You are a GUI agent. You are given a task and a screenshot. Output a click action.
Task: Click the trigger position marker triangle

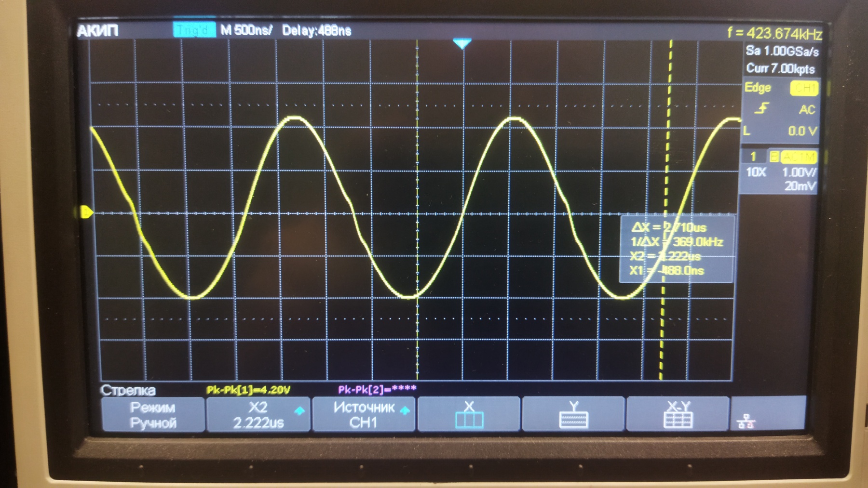[x=462, y=44]
